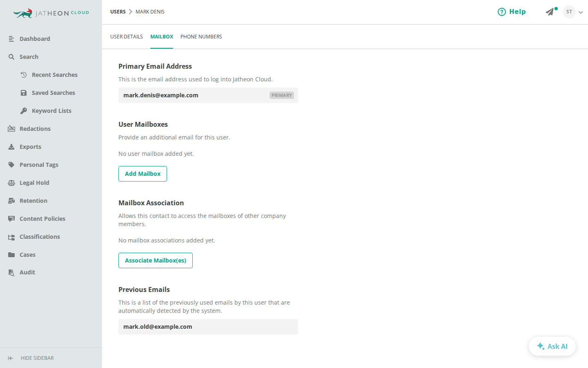
Task: Click the Retention sidebar icon
Action: [11, 201]
